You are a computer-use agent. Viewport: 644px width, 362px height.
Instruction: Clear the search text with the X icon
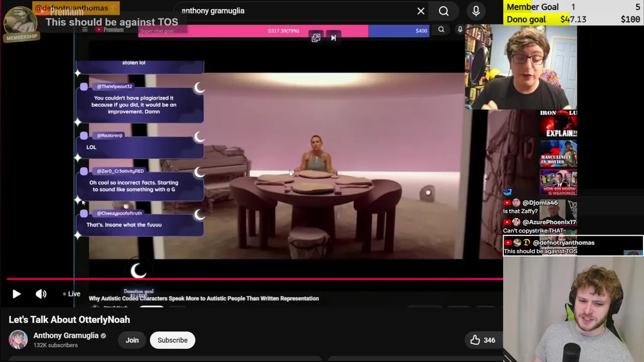pyautogui.click(x=421, y=11)
